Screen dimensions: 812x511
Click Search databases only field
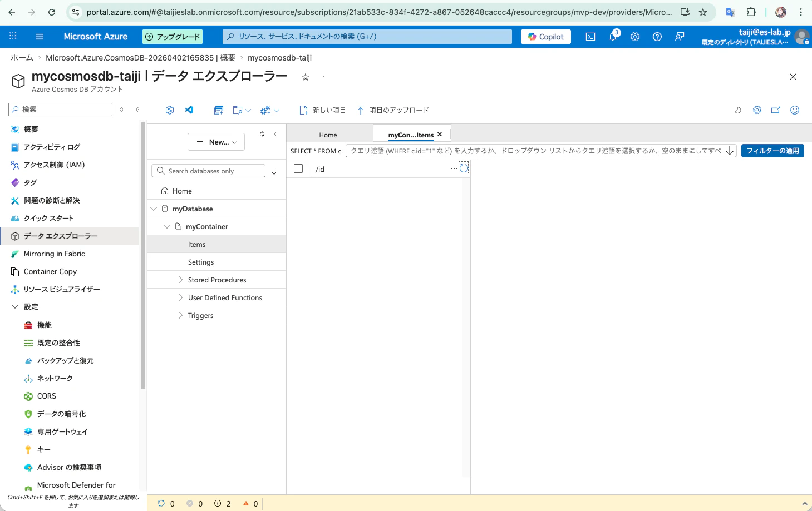tap(209, 171)
